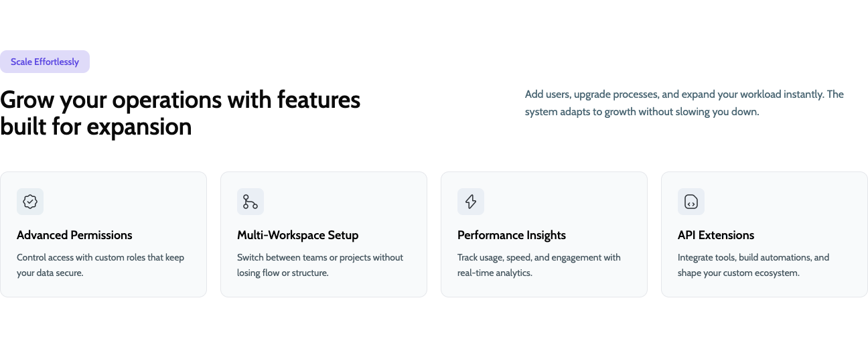The height and width of the screenshot is (351, 868).
Task: Click the Advanced Permissions badge-check icon
Action: pyautogui.click(x=30, y=202)
